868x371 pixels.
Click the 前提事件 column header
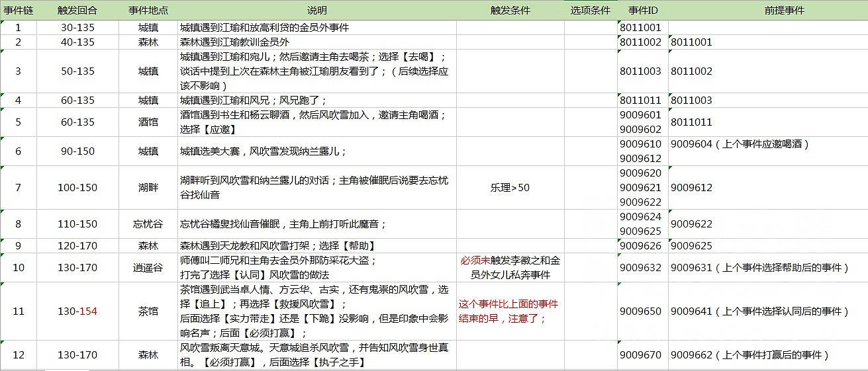(x=767, y=11)
